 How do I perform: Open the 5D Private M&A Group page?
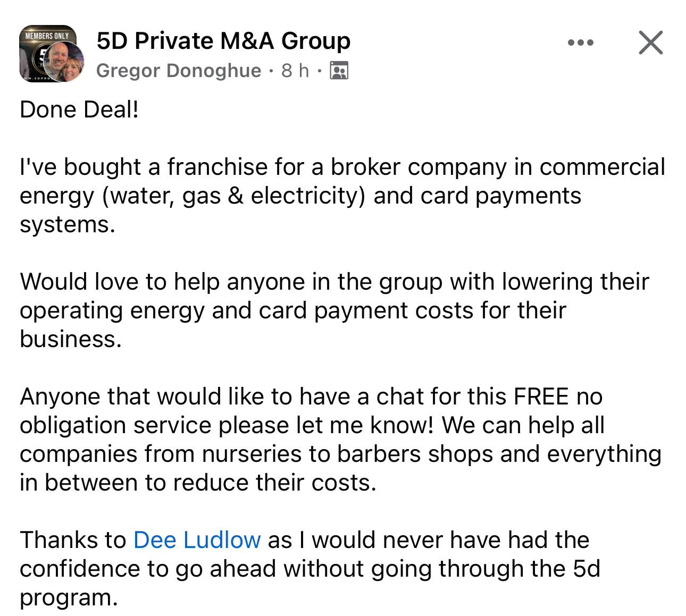click(x=223, y=41)
